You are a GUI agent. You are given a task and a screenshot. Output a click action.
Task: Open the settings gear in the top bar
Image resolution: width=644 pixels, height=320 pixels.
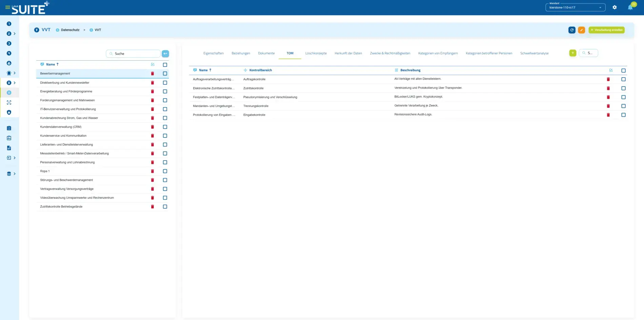(615, 7)
